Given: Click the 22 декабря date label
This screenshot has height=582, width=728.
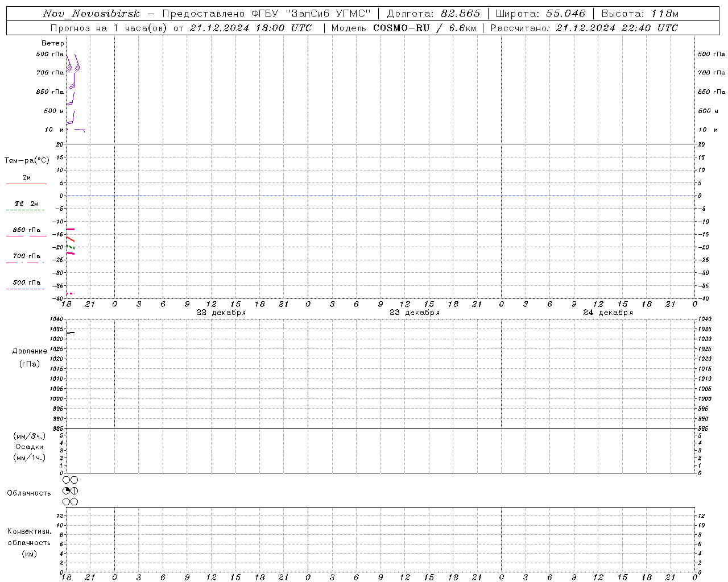Looking at the screenshot, I should 221,313.
